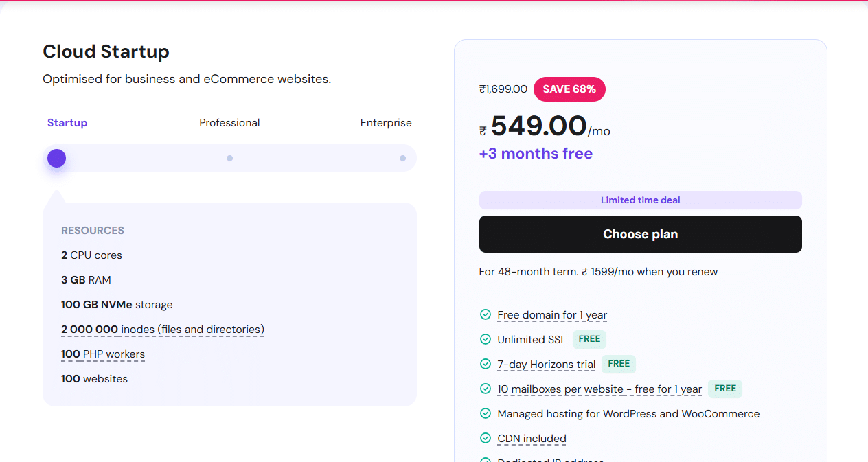Click the checkmark icon beside Free domain
Screen dimensions: 868x462
pyautogui.click(x=486, y=314)
